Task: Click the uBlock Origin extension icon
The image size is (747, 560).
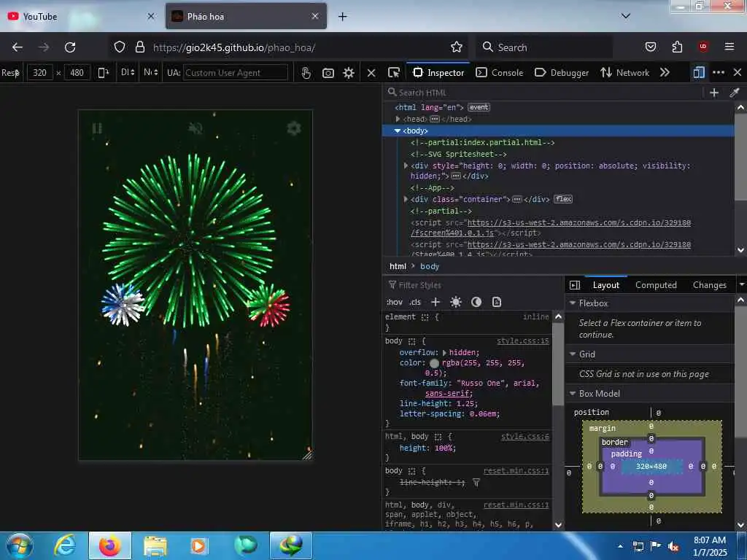Action: 703,47
